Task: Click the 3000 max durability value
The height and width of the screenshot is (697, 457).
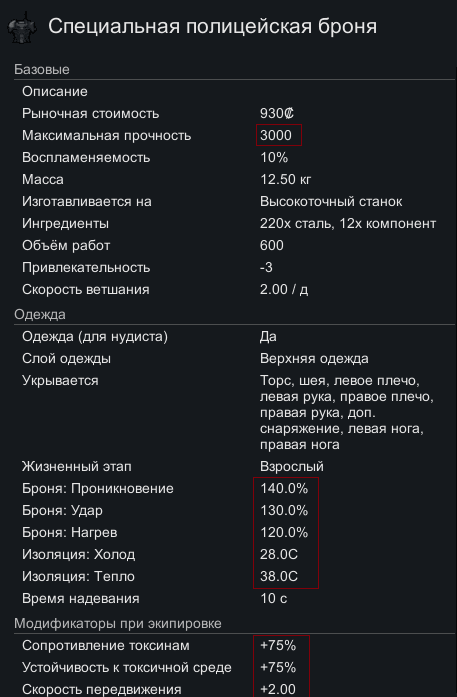Action: tap(276, 136)
